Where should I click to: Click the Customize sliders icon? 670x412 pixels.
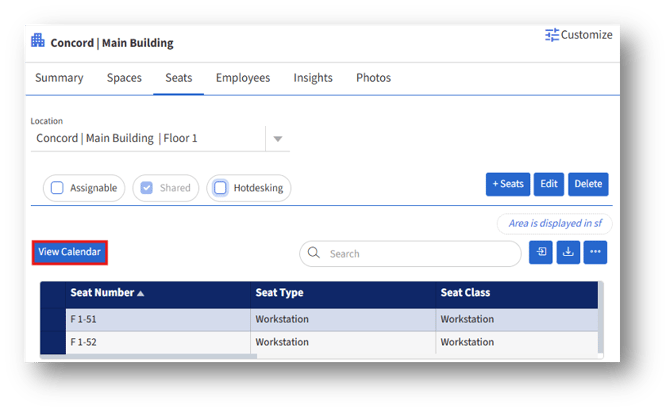tap(552, 35)
